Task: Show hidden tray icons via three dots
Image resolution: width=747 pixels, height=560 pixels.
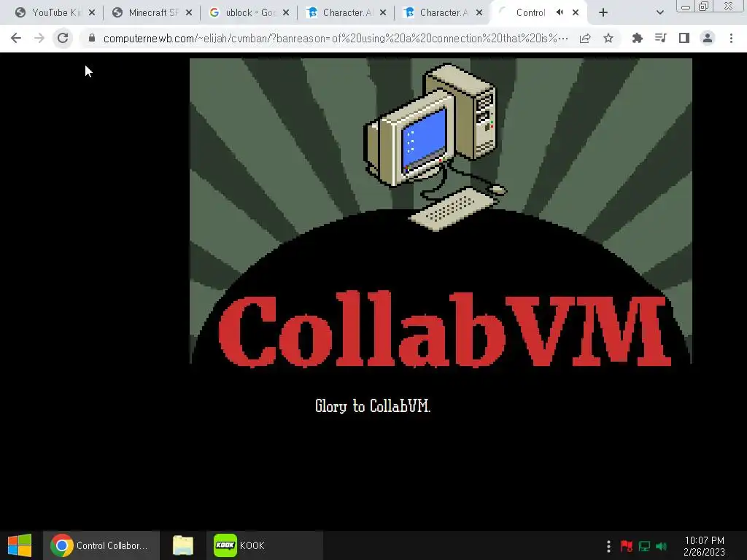Action: [608, 545]
